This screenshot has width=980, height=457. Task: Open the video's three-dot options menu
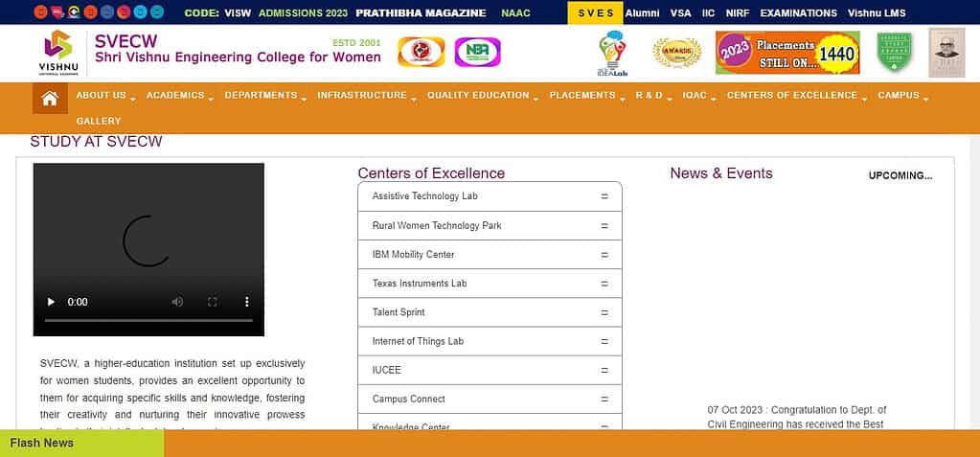(247, 302)
